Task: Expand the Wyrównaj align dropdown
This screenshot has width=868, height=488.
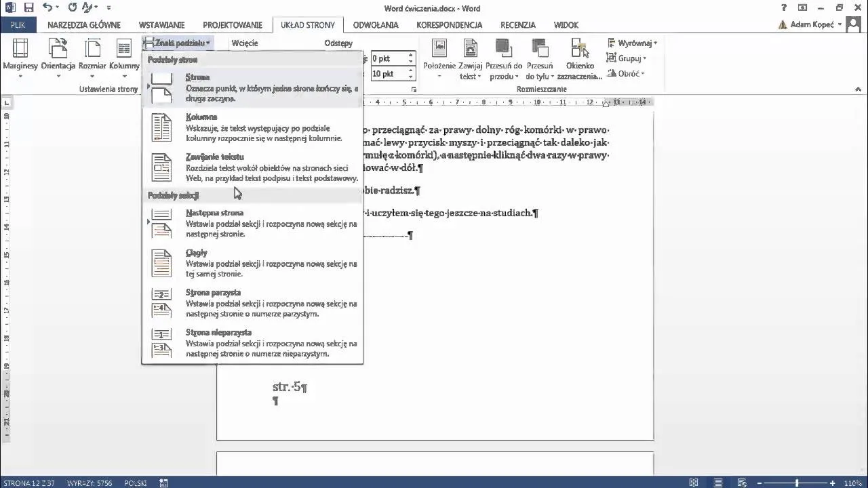Action: click(x=634, y=43)
